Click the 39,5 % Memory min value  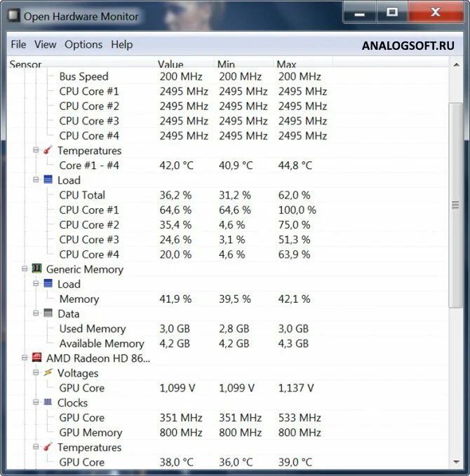pos(235,299)
